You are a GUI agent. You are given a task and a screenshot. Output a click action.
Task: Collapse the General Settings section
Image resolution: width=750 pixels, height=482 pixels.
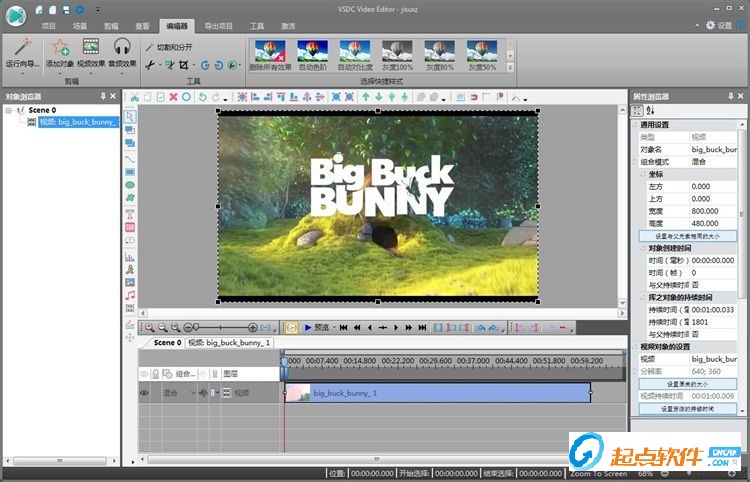(635, 125)
